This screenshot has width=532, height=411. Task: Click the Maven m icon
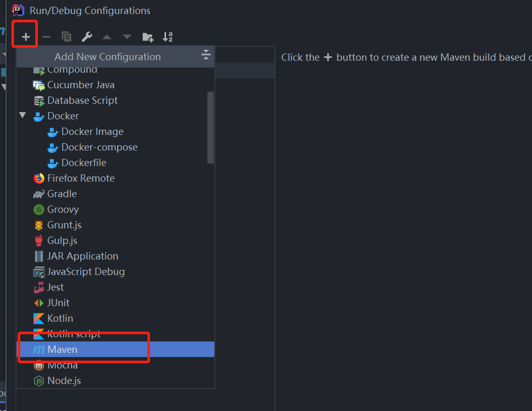[39, 350]
